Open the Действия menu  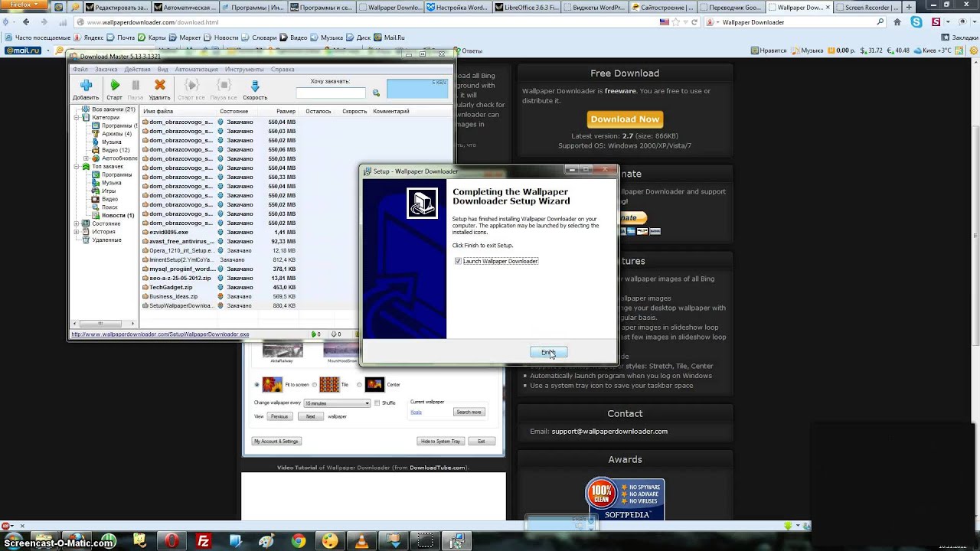[x=138, y=70]
